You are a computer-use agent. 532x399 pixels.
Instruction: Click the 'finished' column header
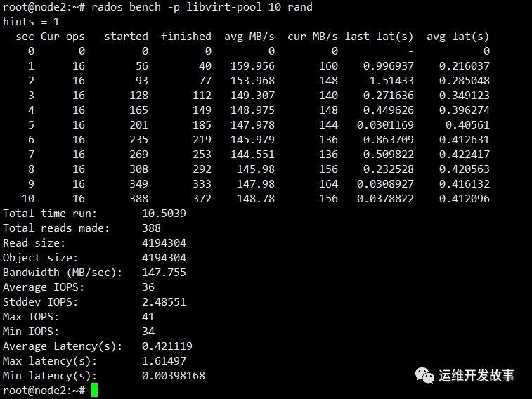tap(186, 37)
